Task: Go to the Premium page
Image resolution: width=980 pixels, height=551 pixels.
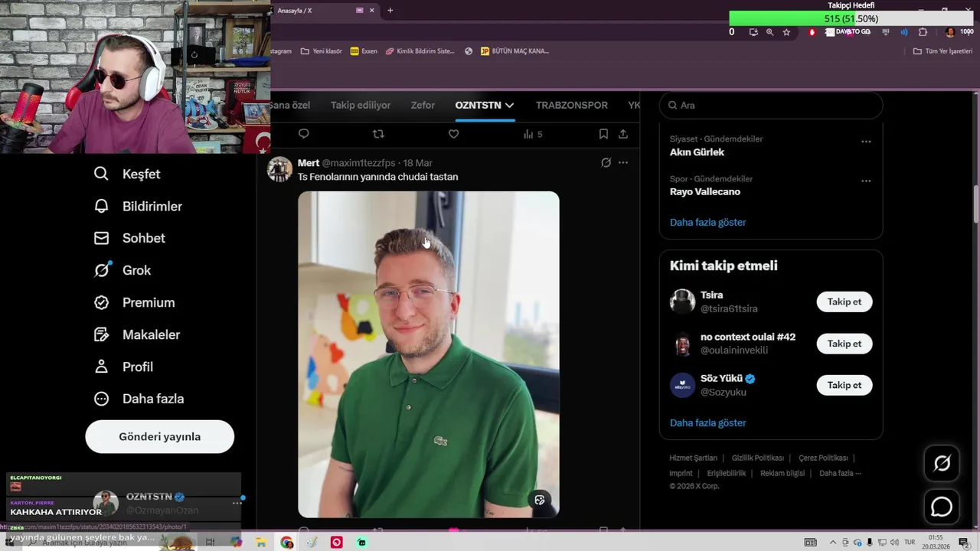Action: click(x=134, y=302)
